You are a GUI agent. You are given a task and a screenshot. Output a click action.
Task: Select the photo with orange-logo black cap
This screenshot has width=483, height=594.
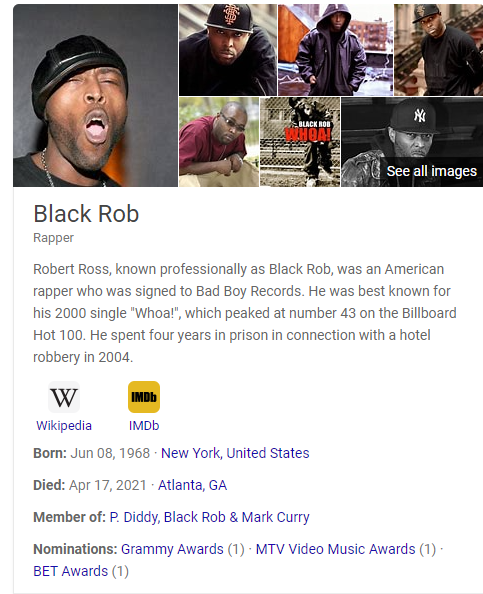(228, 50)
